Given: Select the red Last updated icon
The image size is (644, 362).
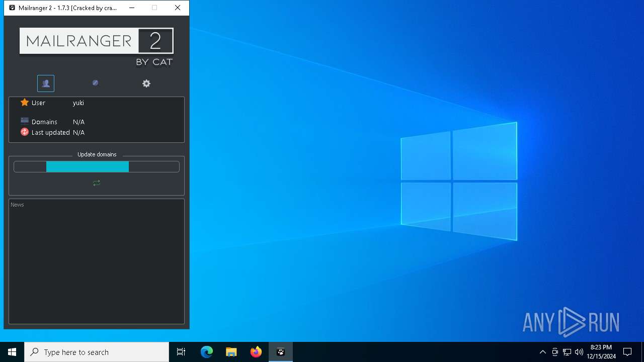Looking at the screenshot, I should [x=25, y=132].
